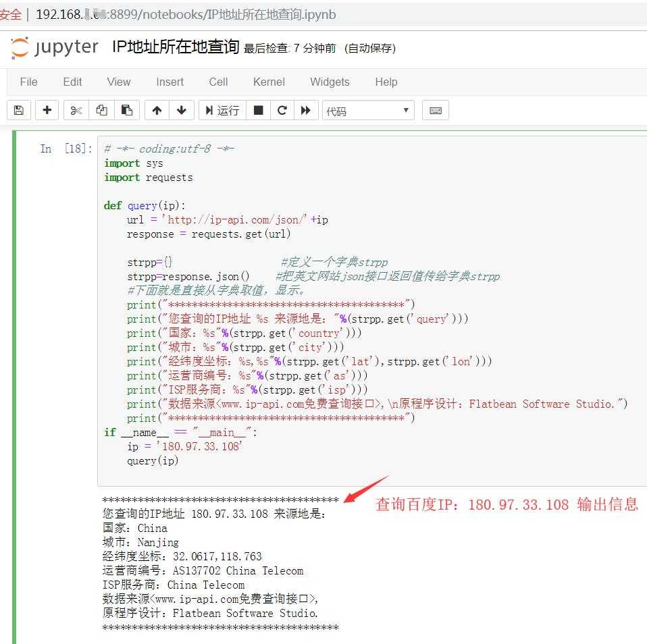Click the print line for 国家 country
The image size is (647, 644).
point(244,333)
